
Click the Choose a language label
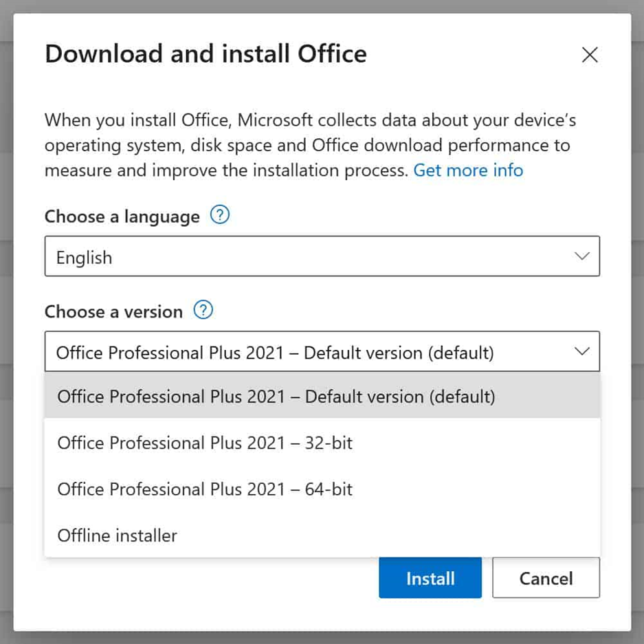[122, 216]
